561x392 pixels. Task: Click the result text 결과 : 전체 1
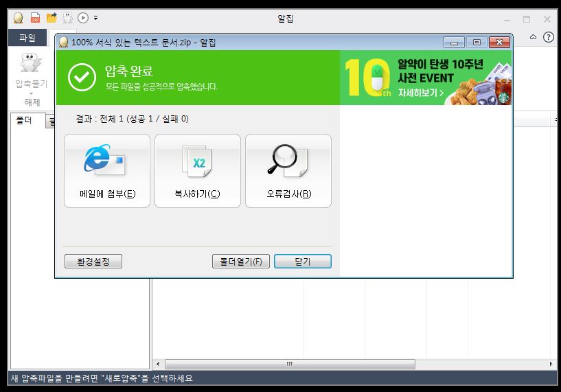(x=132, y=119)
